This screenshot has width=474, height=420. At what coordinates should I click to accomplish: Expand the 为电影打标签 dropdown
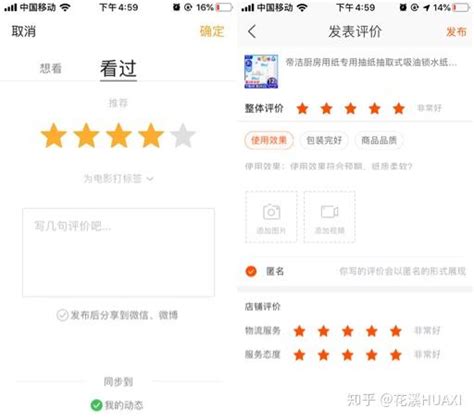click(x=118, y=179)
